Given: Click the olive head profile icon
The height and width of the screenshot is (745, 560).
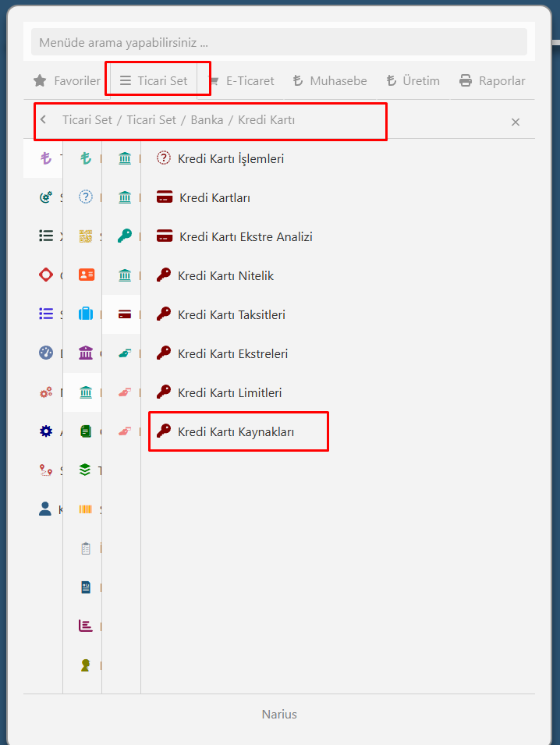Looking at the screenshot, I should pos(86,665).
